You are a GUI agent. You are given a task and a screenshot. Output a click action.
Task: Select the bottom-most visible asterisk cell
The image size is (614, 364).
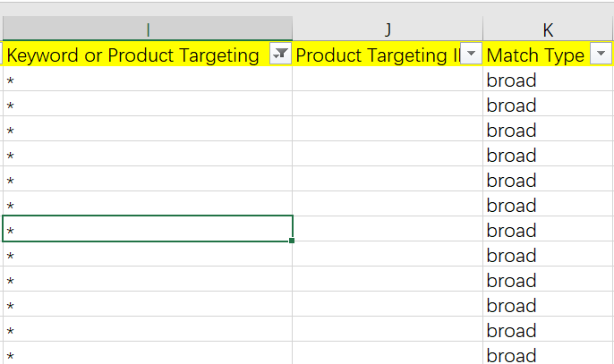[147, 354]
